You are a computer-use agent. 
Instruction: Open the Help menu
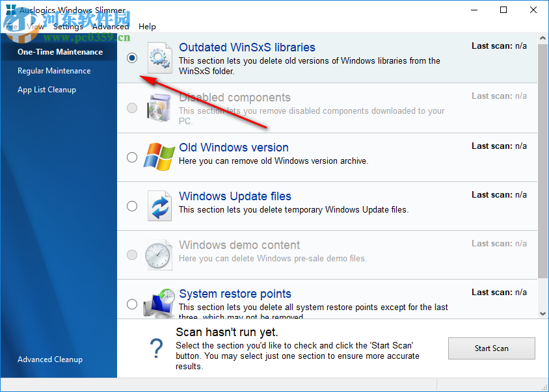(147, 27)
